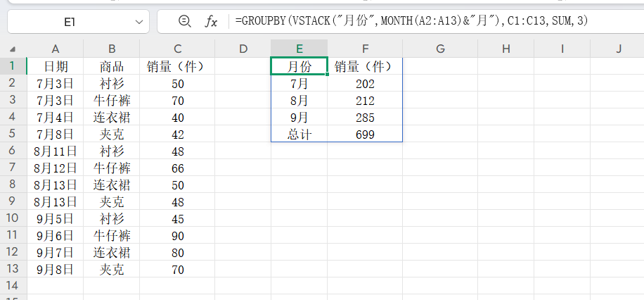Select the 总计 cell in column E
Image resolution: width=644 pixels, height=300 pixels.
[299, 134]
